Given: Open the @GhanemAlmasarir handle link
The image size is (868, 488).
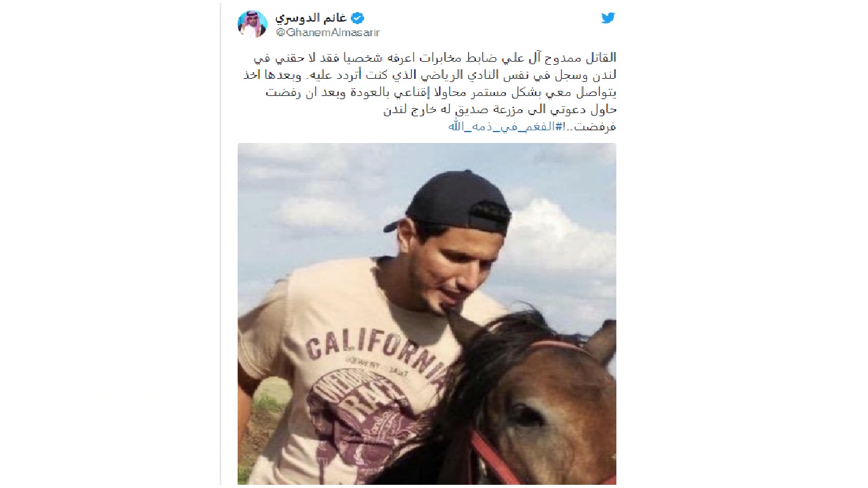Looking at the screenshot, I should pyautogui.click(x=327, y=32).
